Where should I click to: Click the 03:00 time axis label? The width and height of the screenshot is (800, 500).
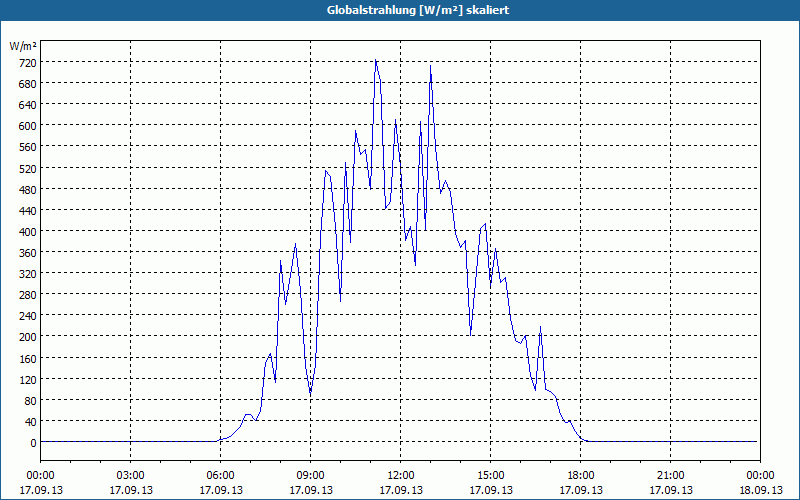(131, 476)
